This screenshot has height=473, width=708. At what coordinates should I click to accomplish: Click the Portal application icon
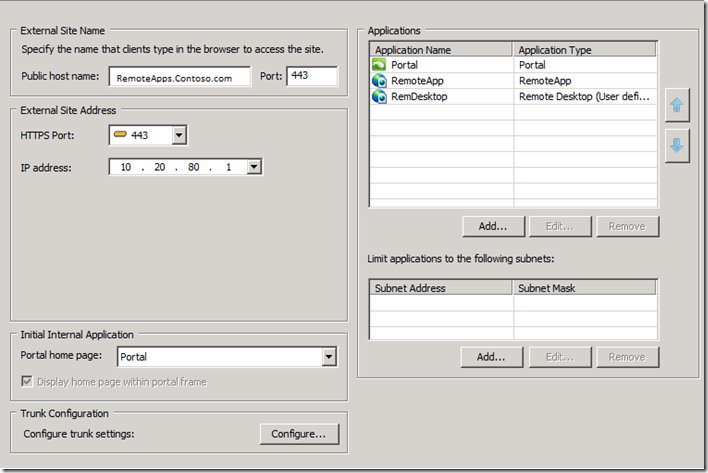pos(379,65)
